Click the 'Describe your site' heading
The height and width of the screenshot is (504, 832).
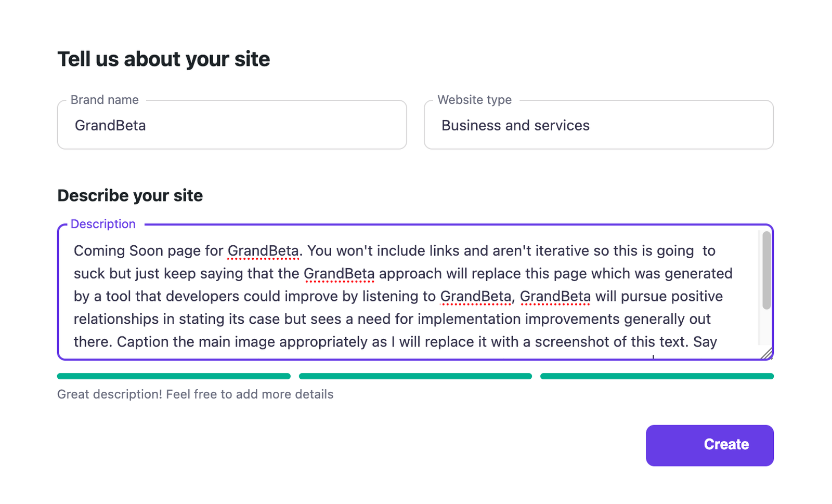click(130, 195)
